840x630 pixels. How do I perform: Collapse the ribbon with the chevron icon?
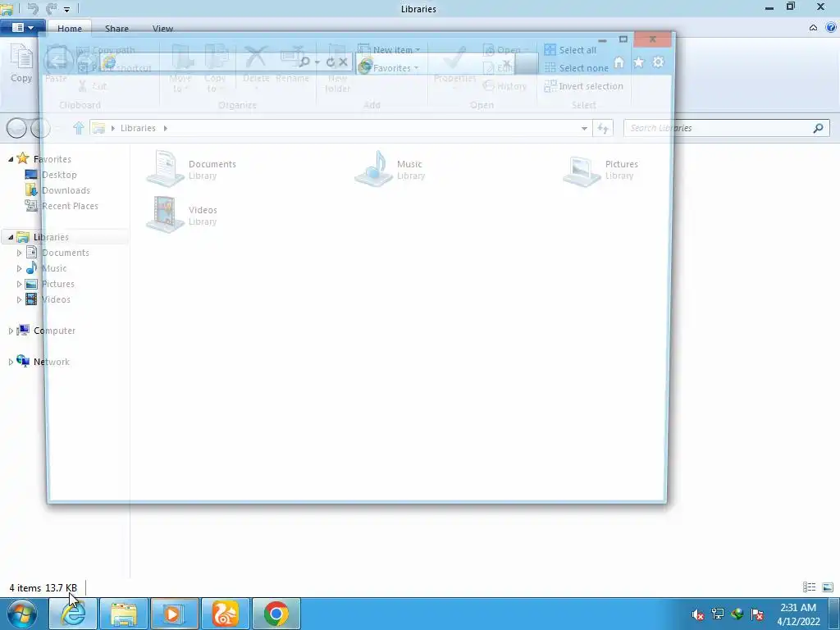click(x=813, y=28)
